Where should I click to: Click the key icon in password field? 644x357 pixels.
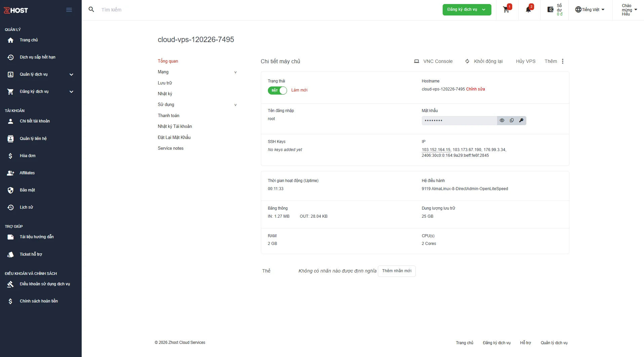pyautogui.click(x=521, y=120)
